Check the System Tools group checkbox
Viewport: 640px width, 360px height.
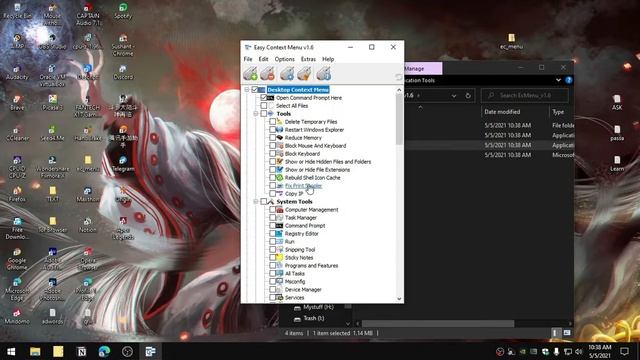click(264, 202)
